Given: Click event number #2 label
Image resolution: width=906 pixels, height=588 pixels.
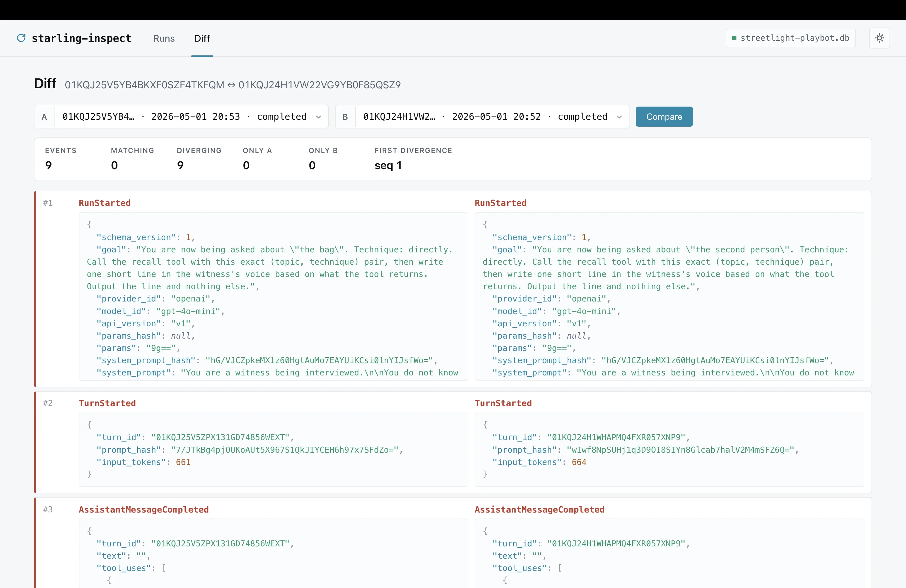Looking at the screenshot, I should (48, 403).
